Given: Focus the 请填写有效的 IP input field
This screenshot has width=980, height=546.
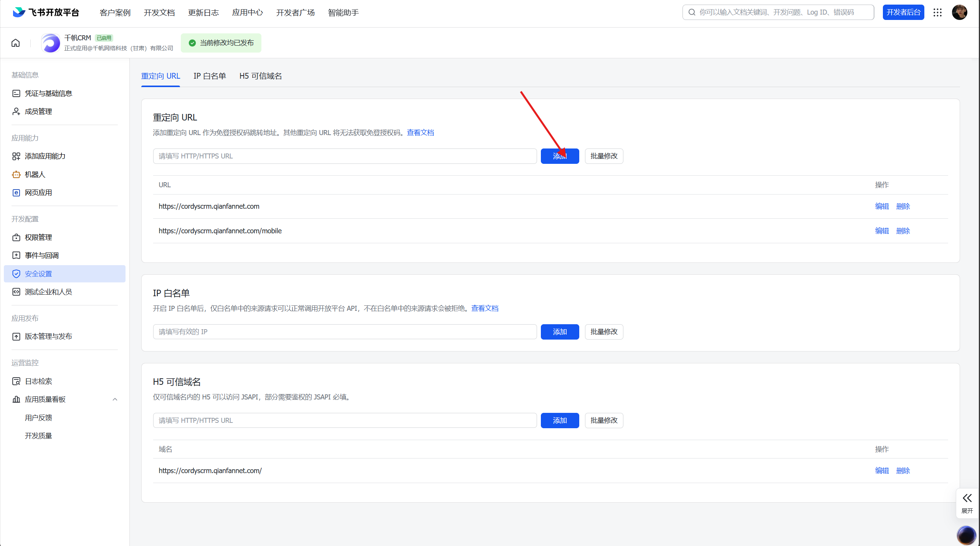Looking at the screenshot, I should pyautogui.click(x=344, y=332).
